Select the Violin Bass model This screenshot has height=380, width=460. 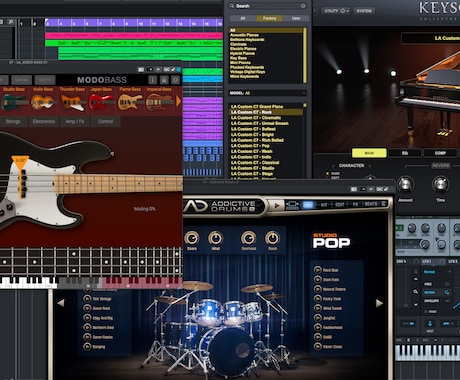[43, 99]
